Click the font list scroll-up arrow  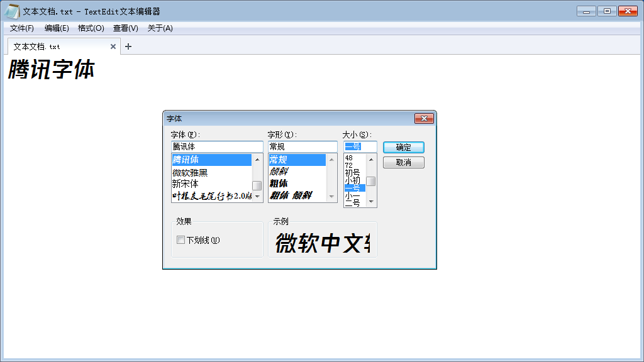[257, 159]
